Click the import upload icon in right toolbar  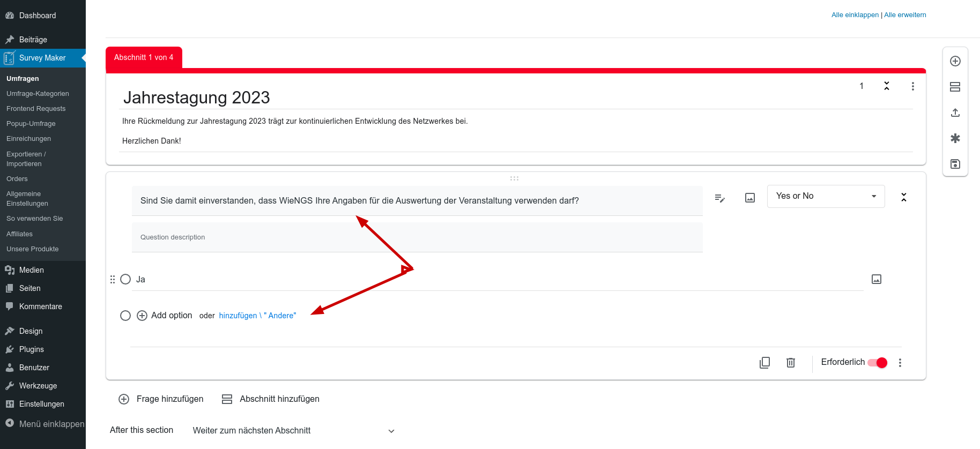[955, 113]
